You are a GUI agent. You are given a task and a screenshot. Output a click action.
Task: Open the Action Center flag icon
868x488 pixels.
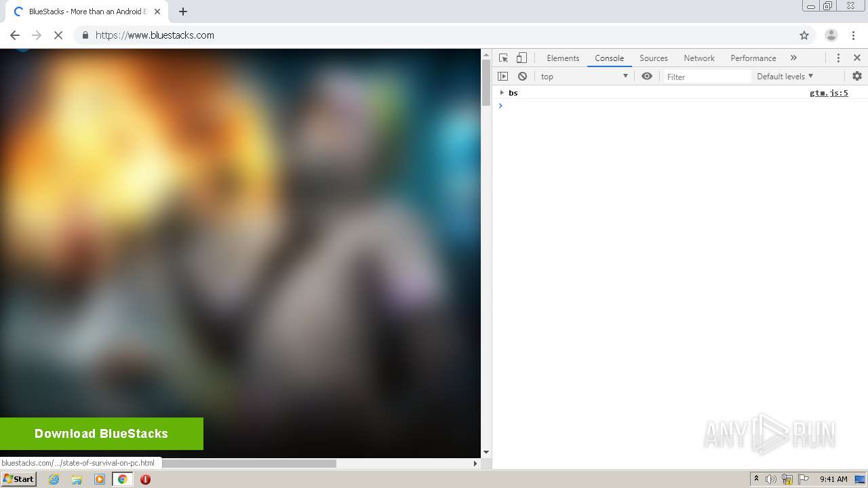pyautogui.click(x=804, y=479)
